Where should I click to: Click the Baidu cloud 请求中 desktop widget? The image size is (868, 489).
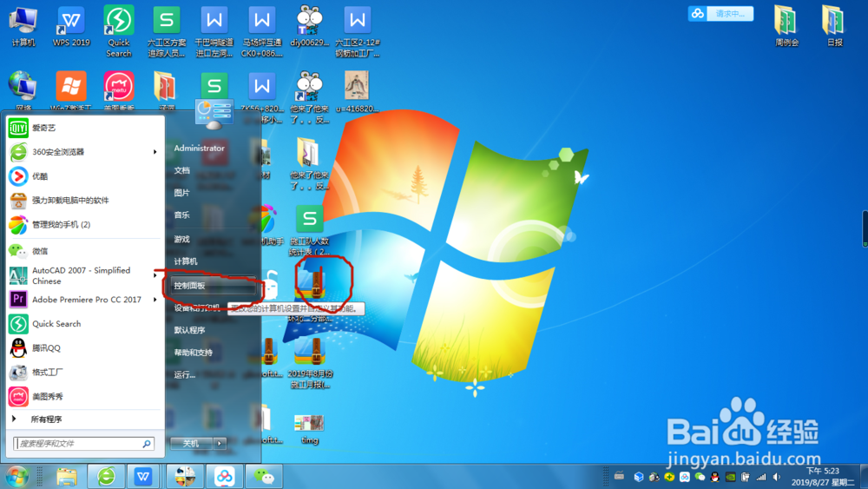click(720, 13)
